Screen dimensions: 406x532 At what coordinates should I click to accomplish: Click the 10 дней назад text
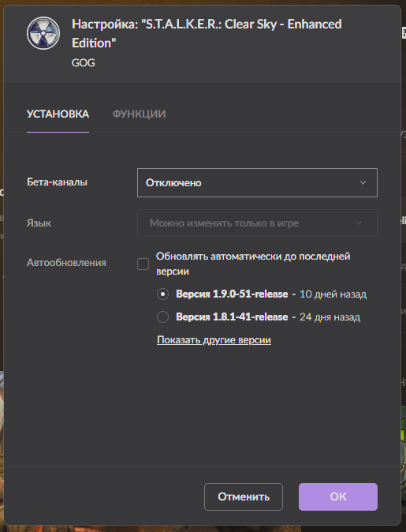(333, 294)
